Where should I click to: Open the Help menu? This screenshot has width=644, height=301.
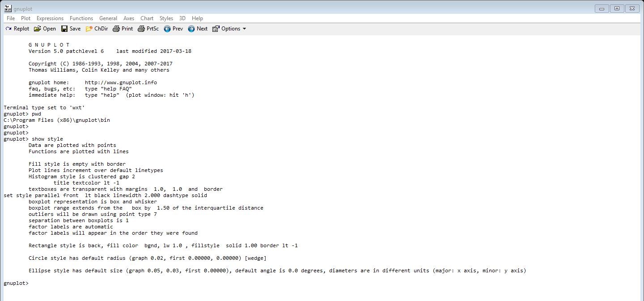[x=197, y=18]
